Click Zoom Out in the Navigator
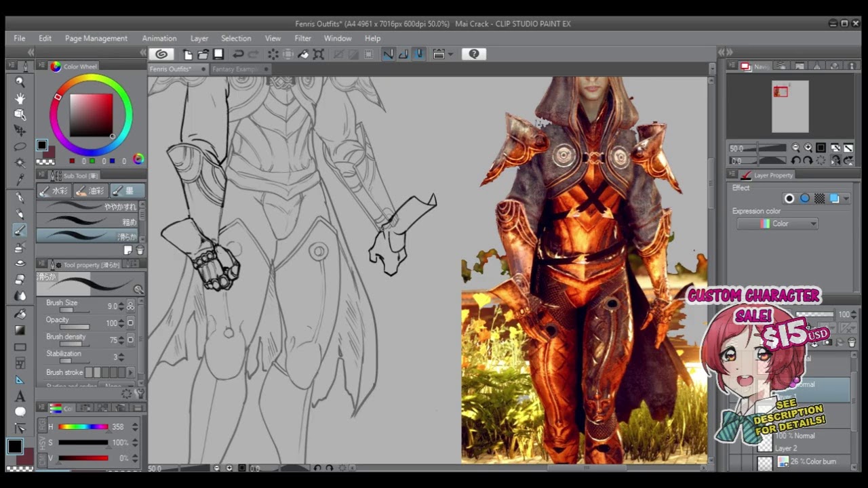This screenshot has height=488, width=868. 795,148
